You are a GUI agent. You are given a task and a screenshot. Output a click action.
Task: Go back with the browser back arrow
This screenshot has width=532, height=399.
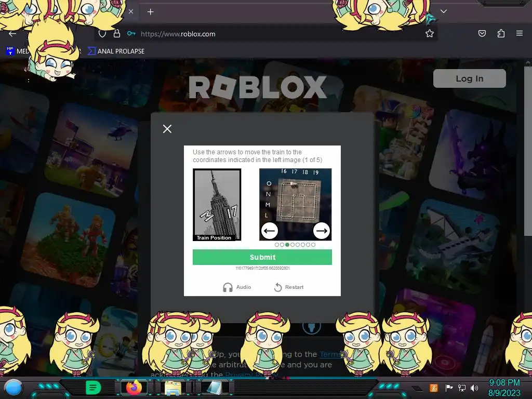coord(12,34)
